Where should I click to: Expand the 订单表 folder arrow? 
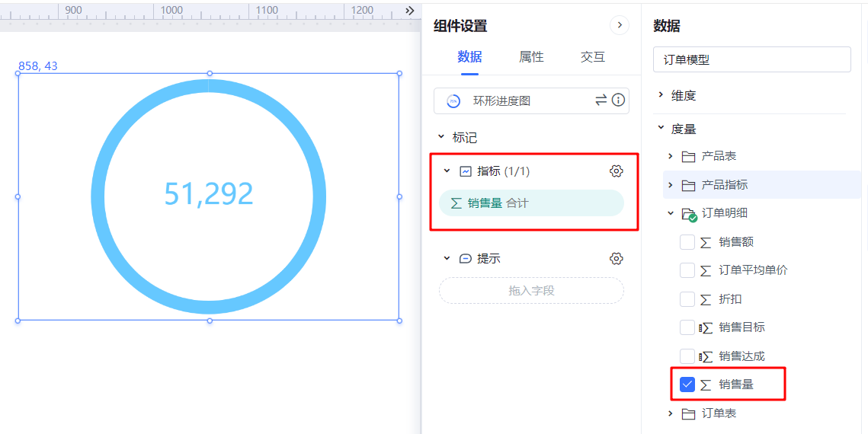coord(671,413)
